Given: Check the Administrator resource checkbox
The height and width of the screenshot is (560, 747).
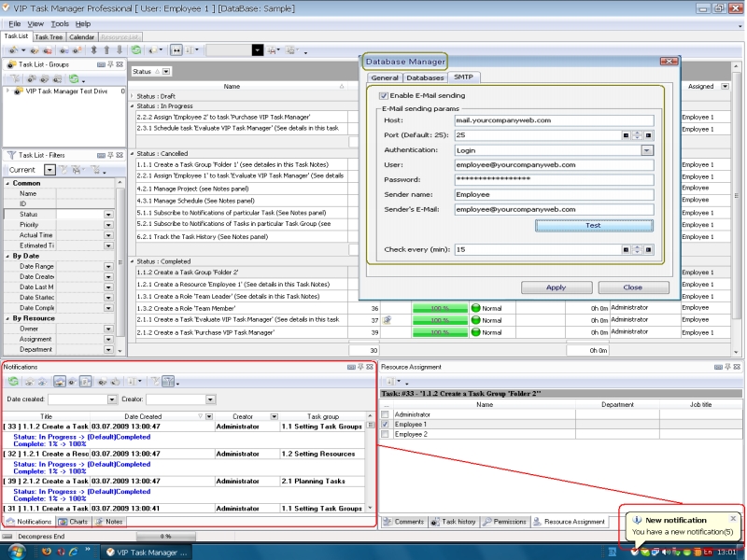Looking at the screenshot, I should coord(386,414).
